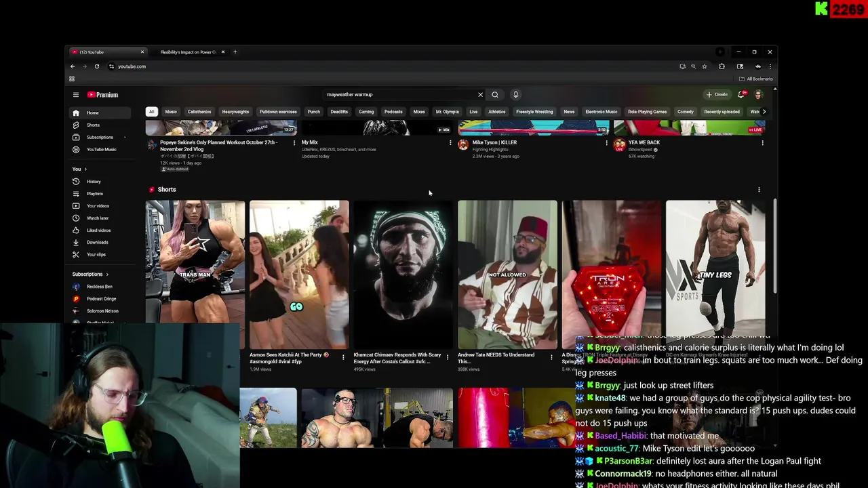
Task: Open options for Andrew Tate short
Action: pos(551,357)
